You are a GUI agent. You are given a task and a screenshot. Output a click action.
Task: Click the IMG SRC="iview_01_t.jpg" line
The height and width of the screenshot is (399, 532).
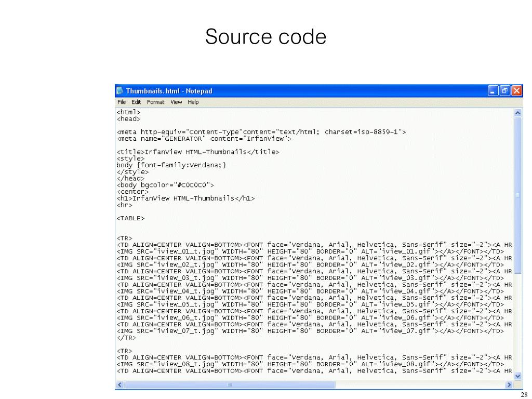(310, 251)
